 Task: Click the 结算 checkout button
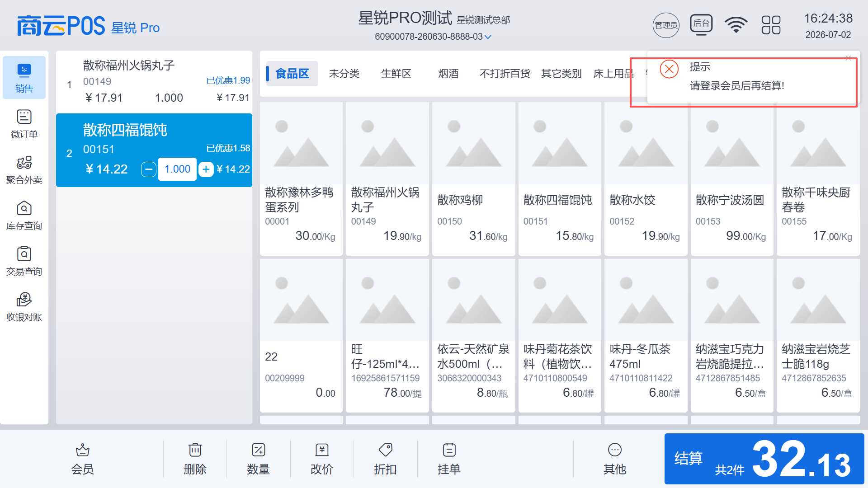pyautogui.click(x=764, y=459)
